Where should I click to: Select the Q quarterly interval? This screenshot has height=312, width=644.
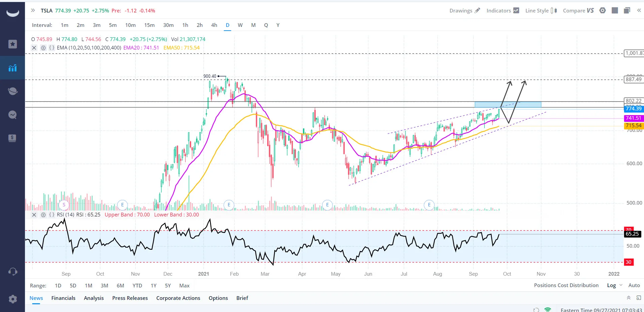(266, 25)
